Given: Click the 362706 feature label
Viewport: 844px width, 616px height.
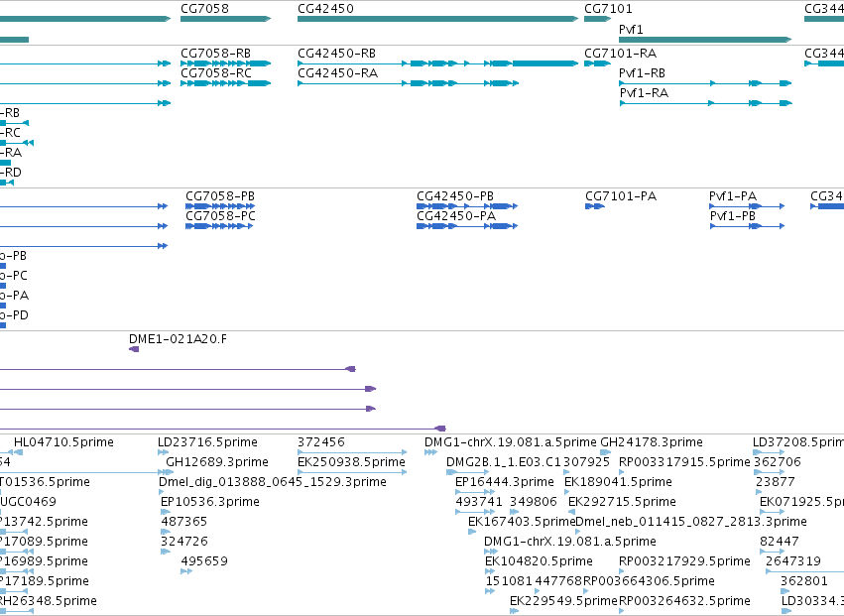Looking at the screenshot, I should pyautogui.click(x=778, y=462).
